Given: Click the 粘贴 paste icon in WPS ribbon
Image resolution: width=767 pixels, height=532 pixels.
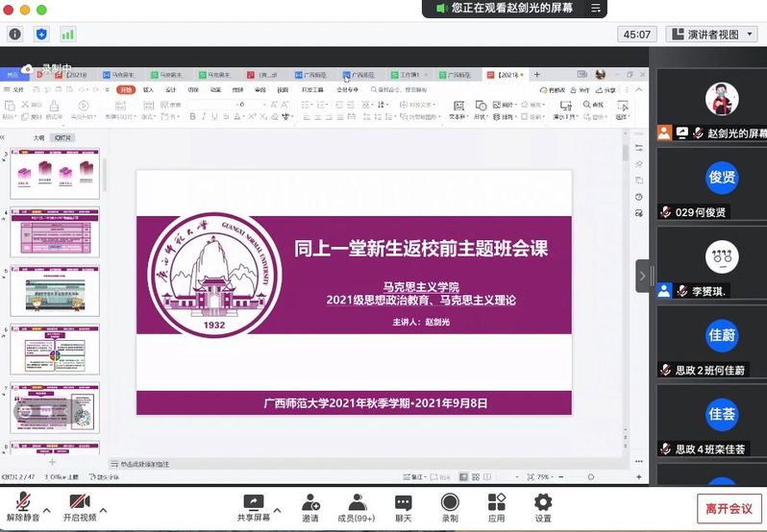Looking at the screenshot, I should (x=9, y=106).
